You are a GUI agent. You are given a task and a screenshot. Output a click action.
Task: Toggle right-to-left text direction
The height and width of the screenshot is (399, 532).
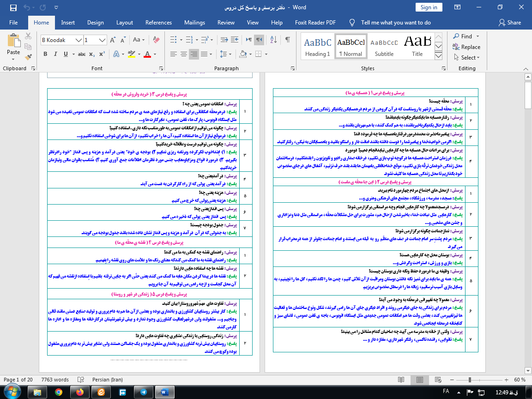[x=259, y=40]
